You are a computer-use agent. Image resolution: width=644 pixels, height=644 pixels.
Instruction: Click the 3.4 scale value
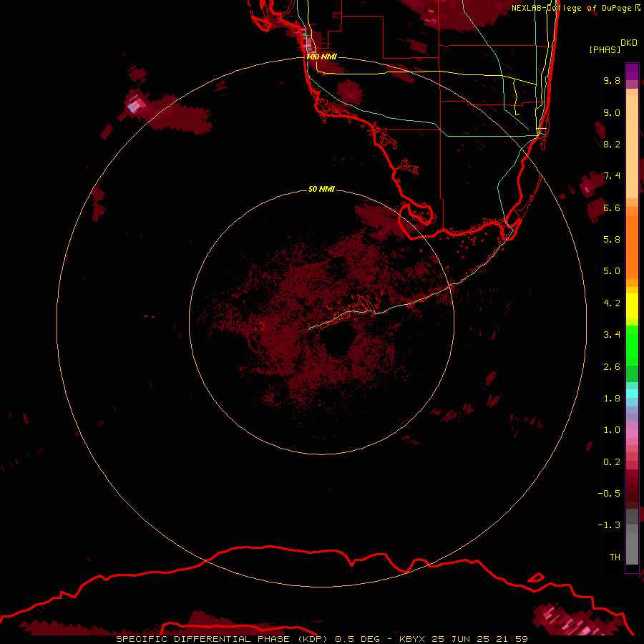pos(612,335)
